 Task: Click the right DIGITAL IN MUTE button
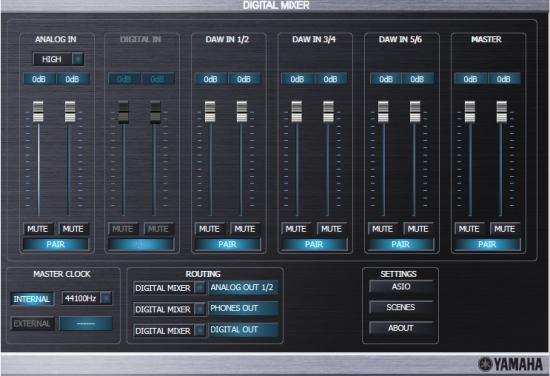tap(159, 229)
